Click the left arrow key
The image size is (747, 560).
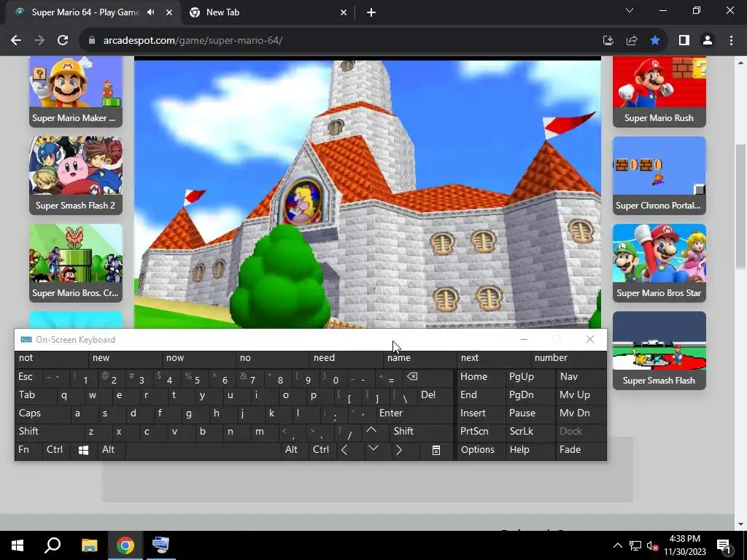[349, 450]
